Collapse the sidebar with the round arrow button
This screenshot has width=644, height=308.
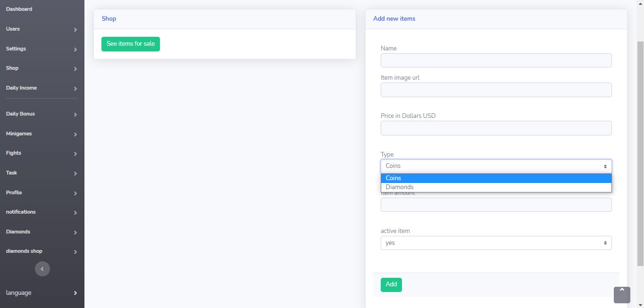42,269
